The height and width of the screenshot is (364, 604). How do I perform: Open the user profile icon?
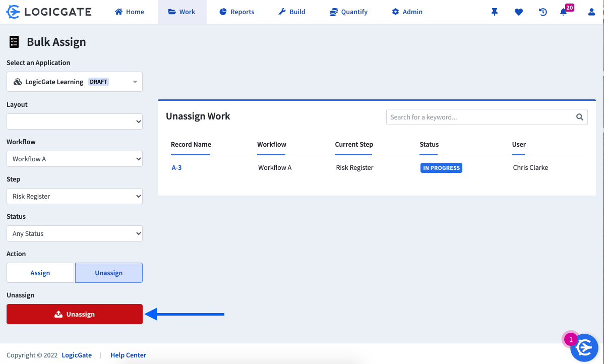click(x=591, y=12)
